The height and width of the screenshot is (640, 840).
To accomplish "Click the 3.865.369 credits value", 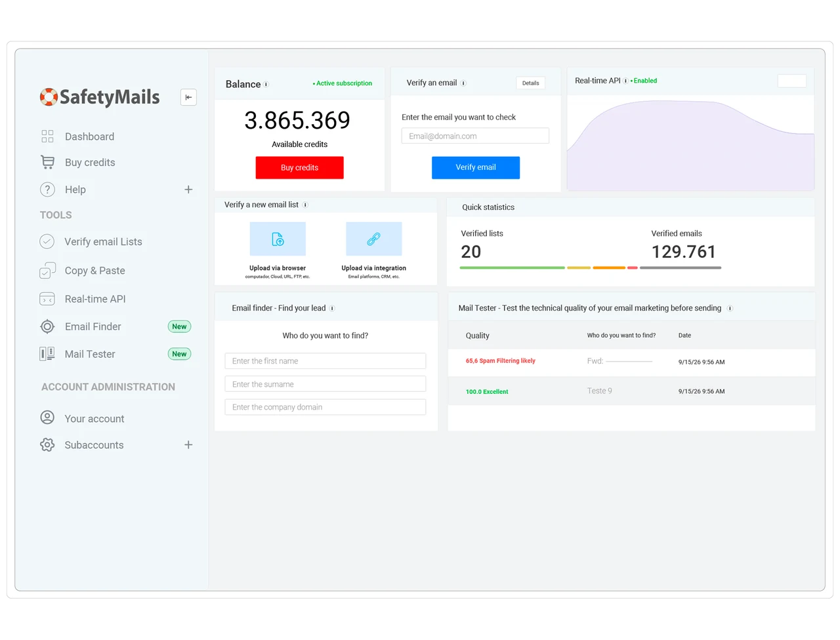I will (297, 120).
